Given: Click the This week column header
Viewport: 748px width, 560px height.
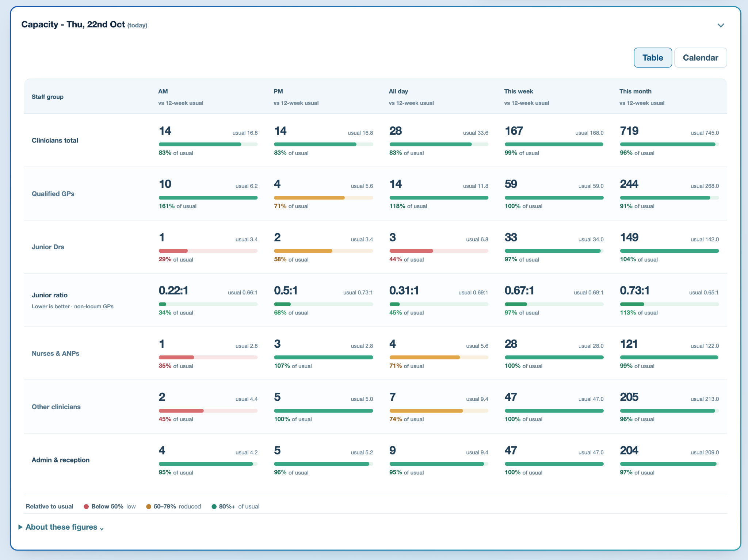Looking at the screenshot, I should tap(519, 91).
